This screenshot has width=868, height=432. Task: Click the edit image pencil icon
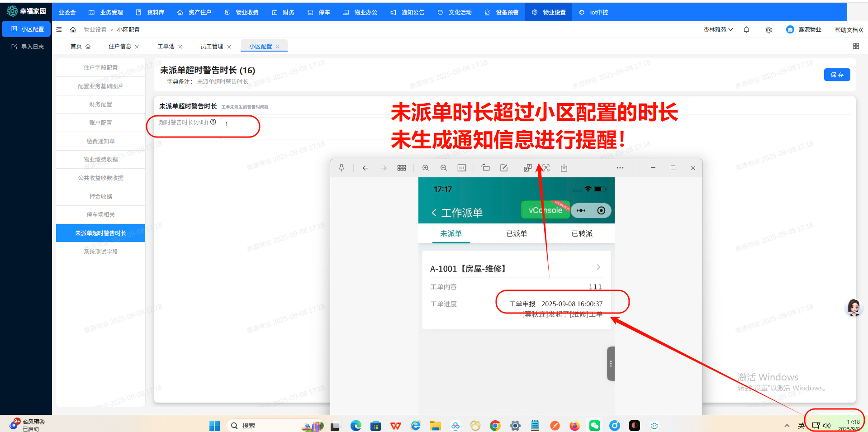click(x=503, y=168)
